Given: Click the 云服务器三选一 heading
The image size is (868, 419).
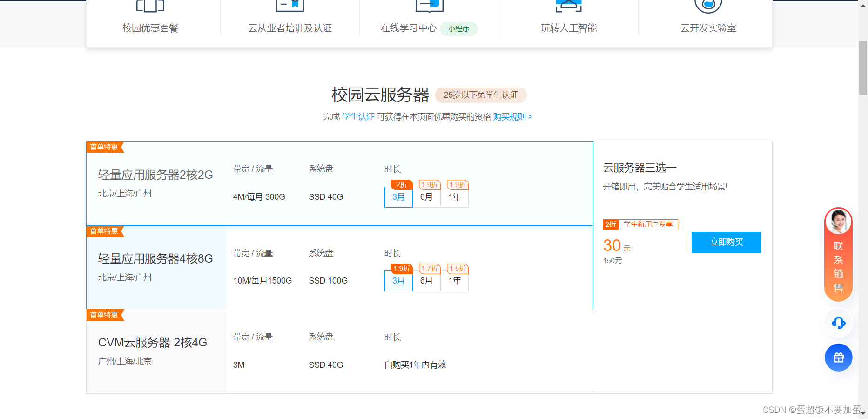Looking at the screenshot, I should (x=640, y=168).
